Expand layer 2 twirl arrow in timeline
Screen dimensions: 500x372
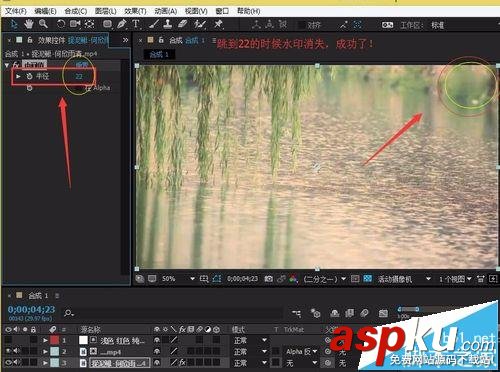pyautogui.click(x=45, y=351)
